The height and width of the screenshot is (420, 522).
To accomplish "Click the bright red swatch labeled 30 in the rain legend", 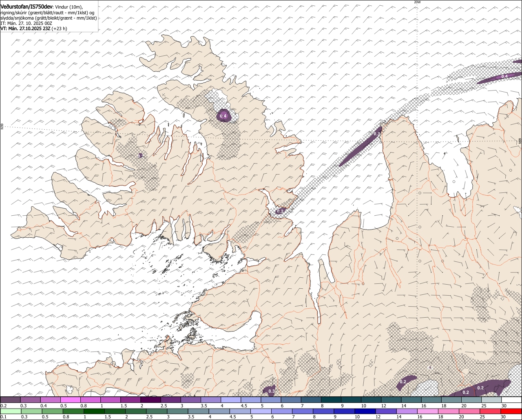I will [511, 411].
